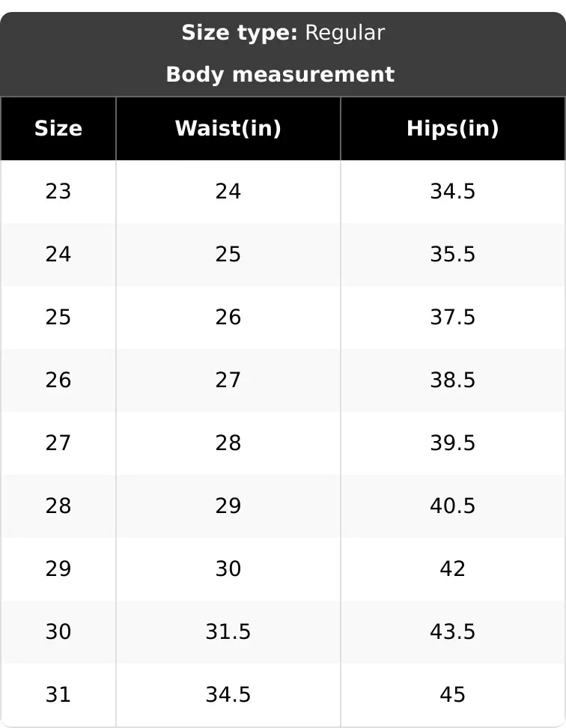The image size is (566, 728).
Task: Select size 25 cell
Action: pyautogui.click(x=58, y=318)
